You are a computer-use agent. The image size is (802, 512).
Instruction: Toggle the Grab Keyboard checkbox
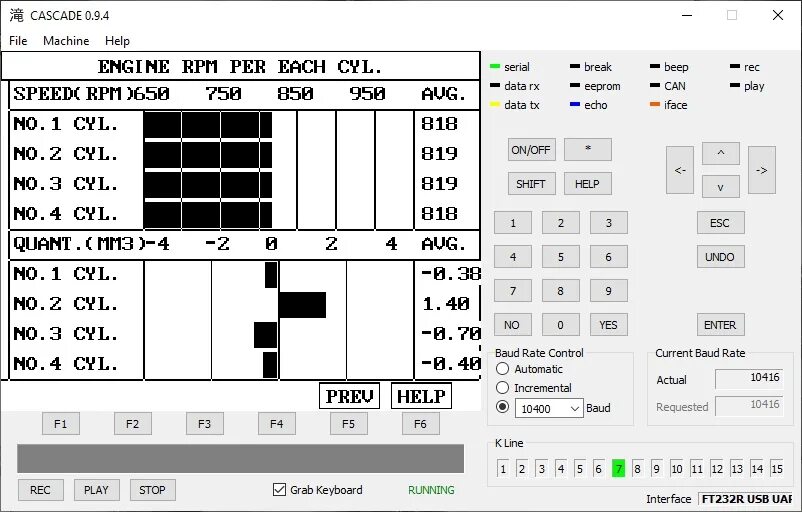(279, 489)
